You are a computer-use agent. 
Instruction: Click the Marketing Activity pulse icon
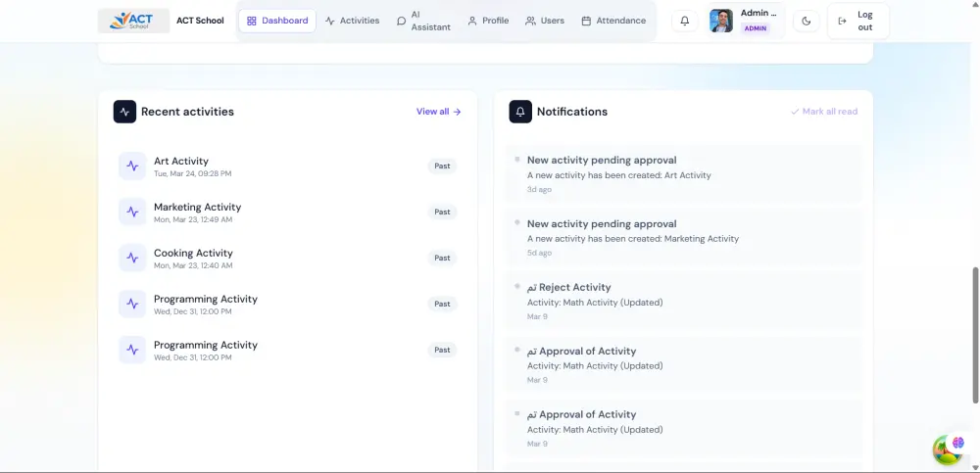pyautogui.click(x=132, y=212)
